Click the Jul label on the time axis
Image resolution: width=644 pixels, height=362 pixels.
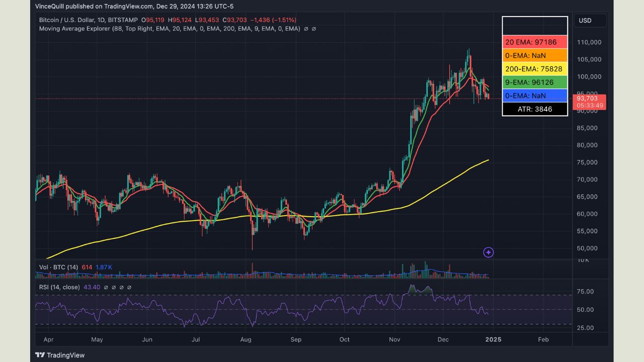point(196,339)
